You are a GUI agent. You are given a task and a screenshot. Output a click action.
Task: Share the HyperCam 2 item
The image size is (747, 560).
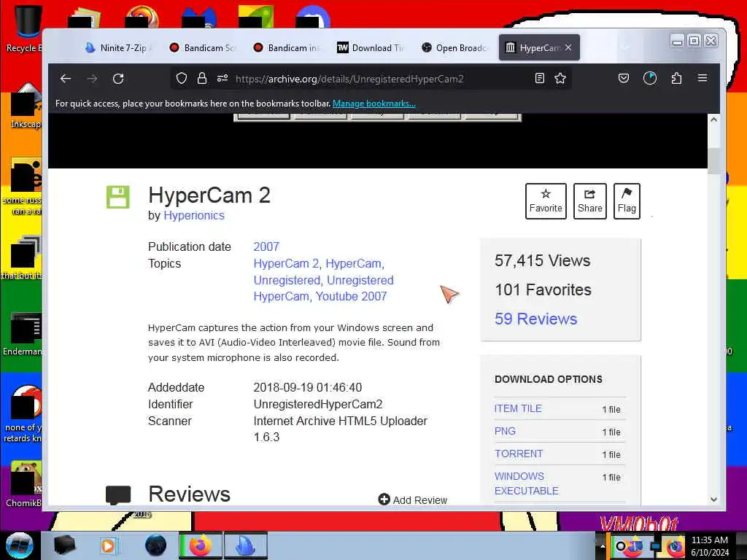tap(589, 201)
